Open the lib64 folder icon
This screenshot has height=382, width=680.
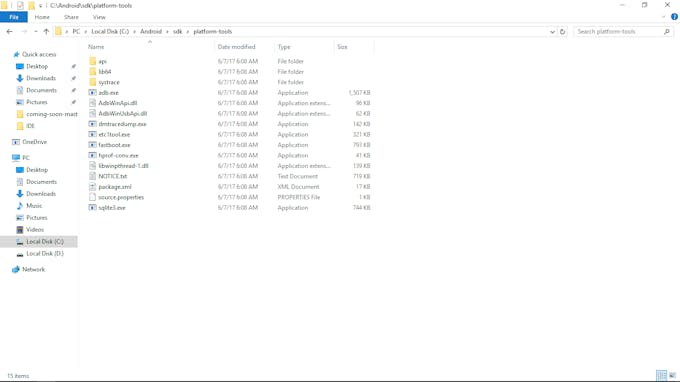tap(92, 72)
